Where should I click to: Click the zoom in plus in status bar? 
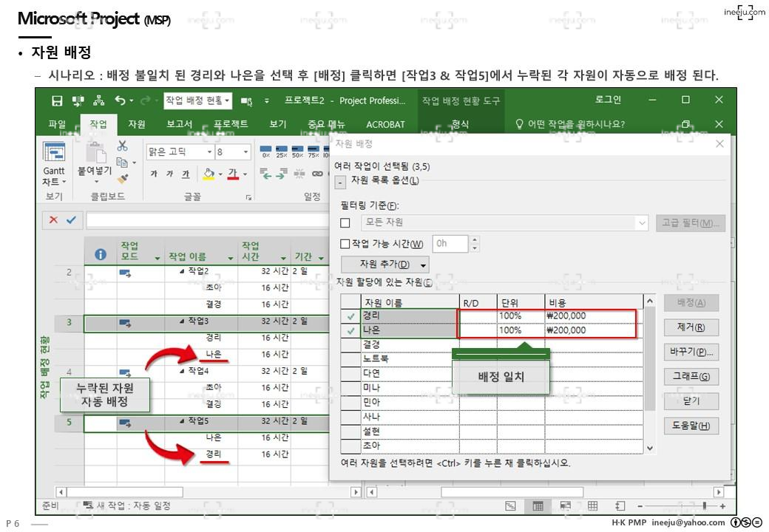coord(722,506)
